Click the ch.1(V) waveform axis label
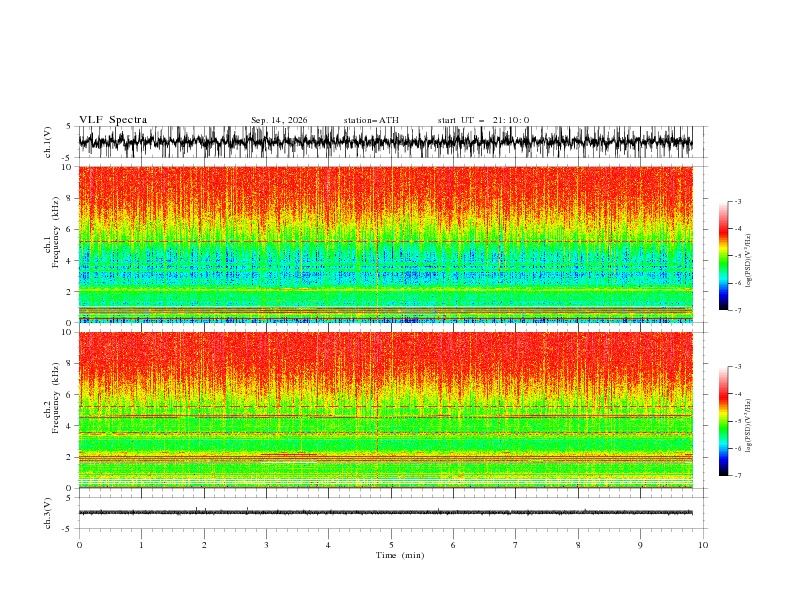This screenshot has height=612, width=792. point(47,142)
